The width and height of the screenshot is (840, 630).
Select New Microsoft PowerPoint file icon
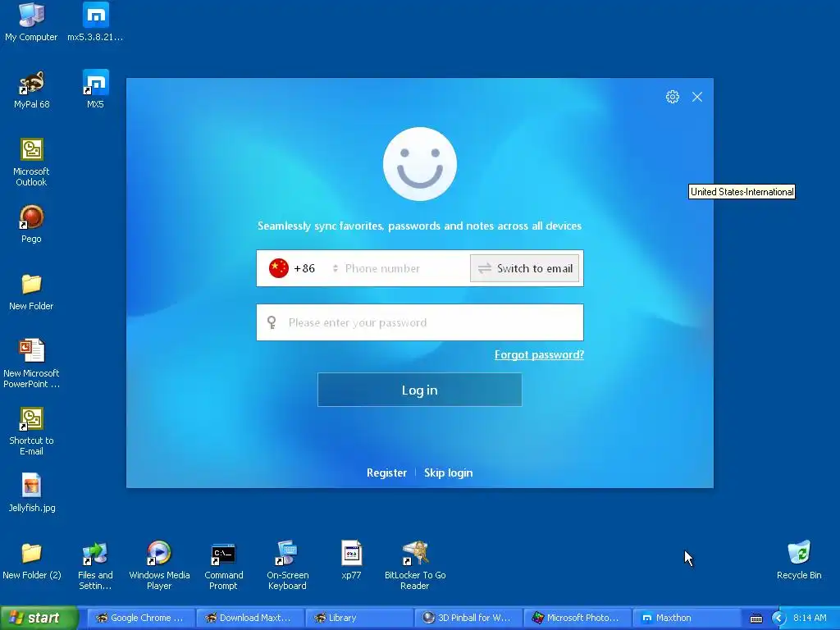pyautogui.click(x=31, y=363)
